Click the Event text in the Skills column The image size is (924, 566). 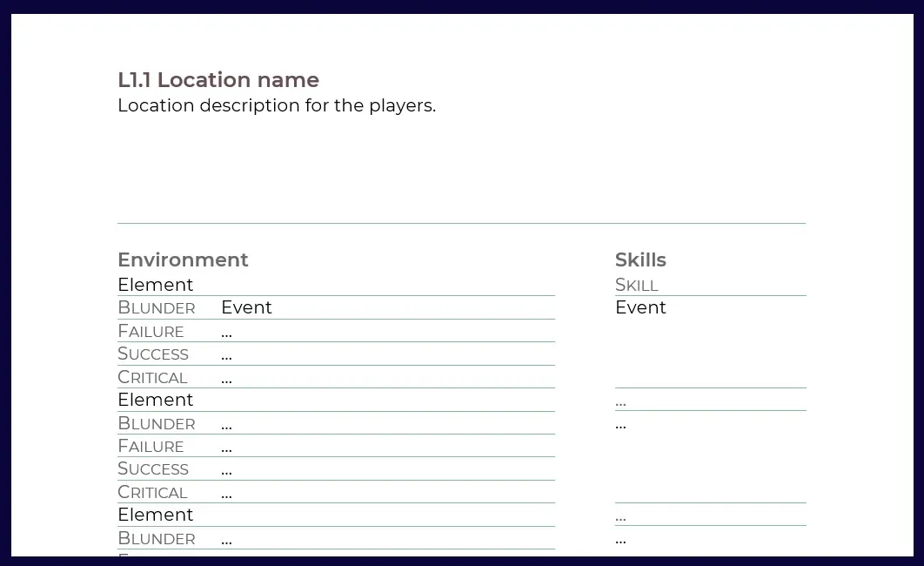[640, 307]
